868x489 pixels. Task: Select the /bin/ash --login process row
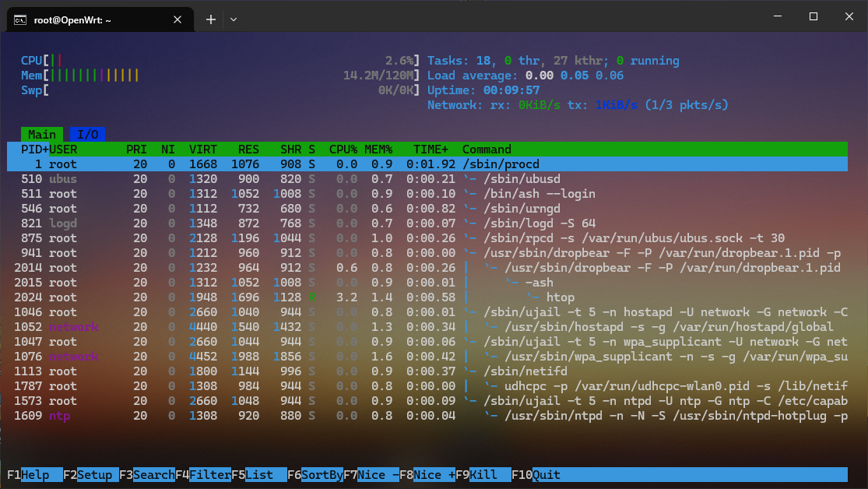(427, 194)
